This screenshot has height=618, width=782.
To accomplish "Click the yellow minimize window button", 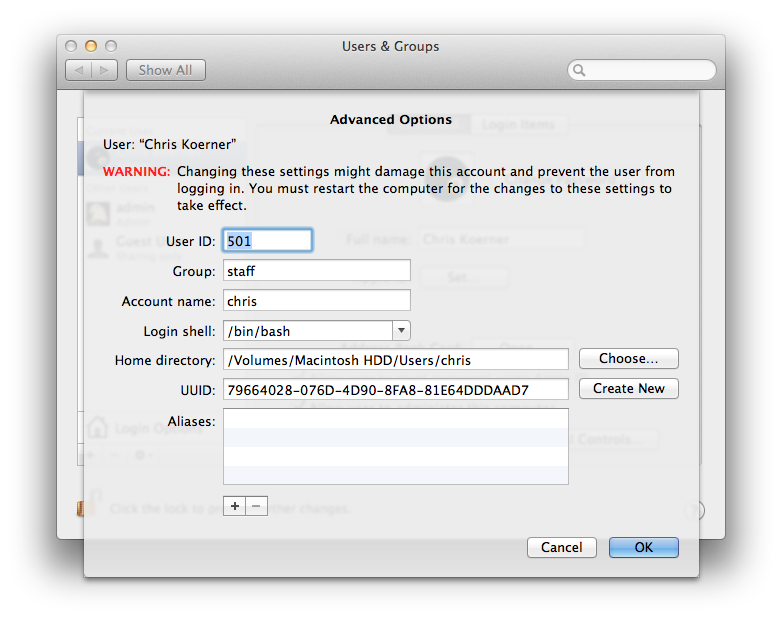I will pyautogui.click(x=91, y=46).
